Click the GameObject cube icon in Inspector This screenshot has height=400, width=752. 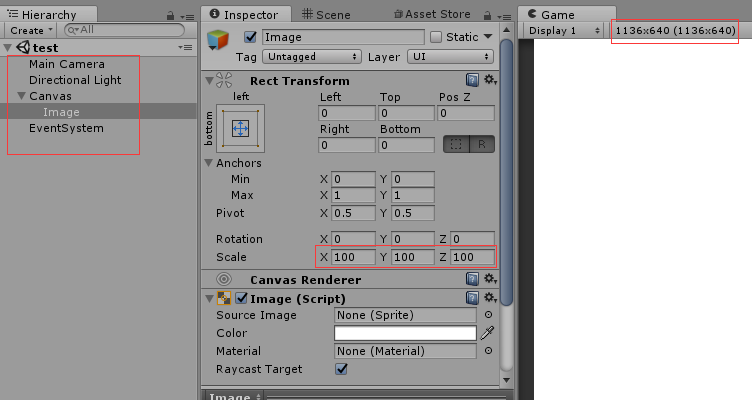pyautogui.click(x=218, y=40)
